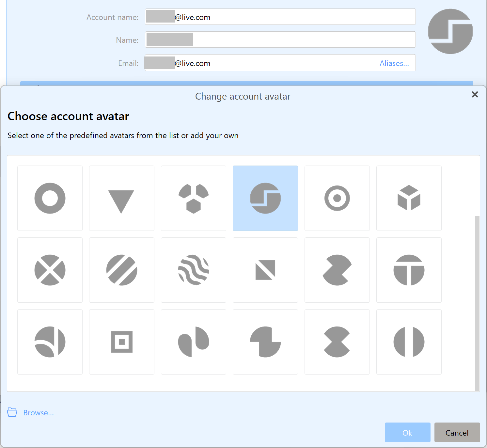Viewport: 487px width, 448px height.
Task: Select the bullseye target avatar
Action: pos(337,198)
